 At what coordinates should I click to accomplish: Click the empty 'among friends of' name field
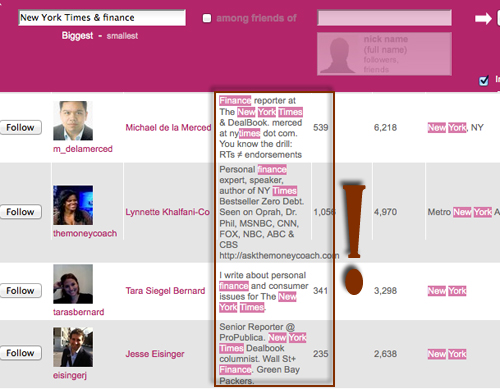click(x=385, y=18)
